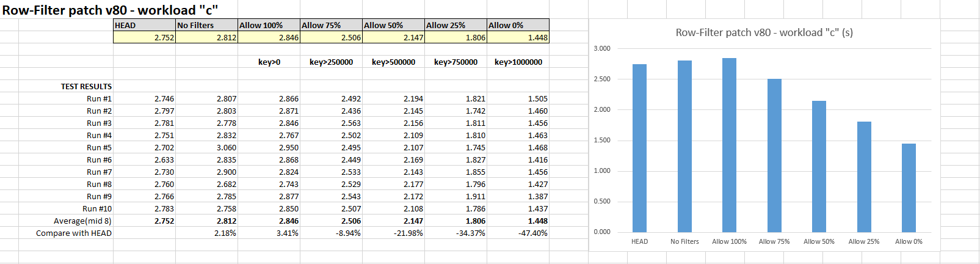Click the HEAD bar in the chart
The image size is (980, 264).
point(639,148)
